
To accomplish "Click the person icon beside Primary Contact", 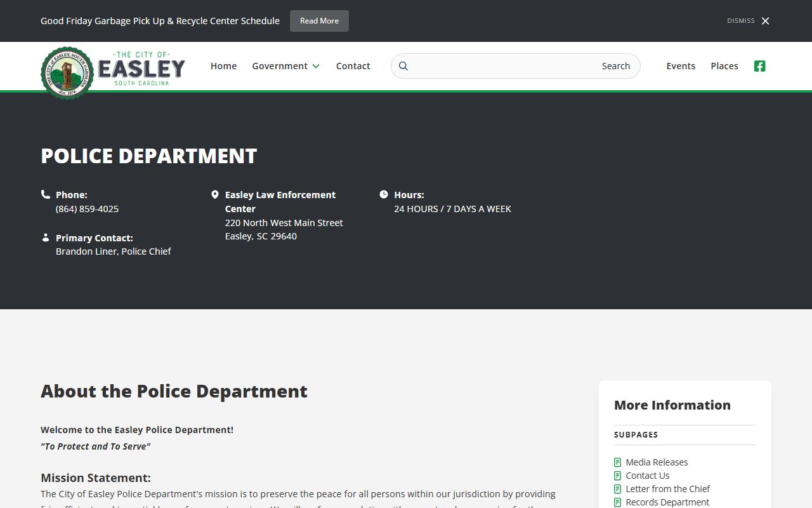I will [46, 237].
